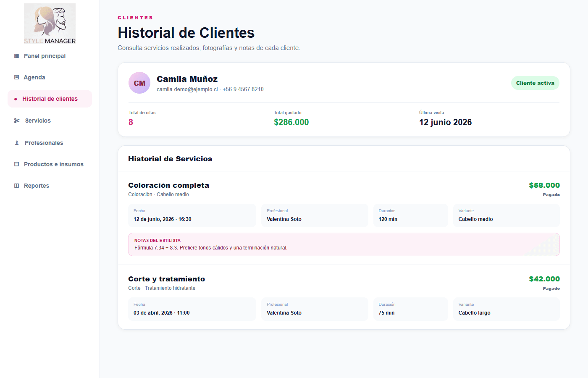Click the Servicios scissors icon
Screen dimensions: 588x378
tap(17, 121)
